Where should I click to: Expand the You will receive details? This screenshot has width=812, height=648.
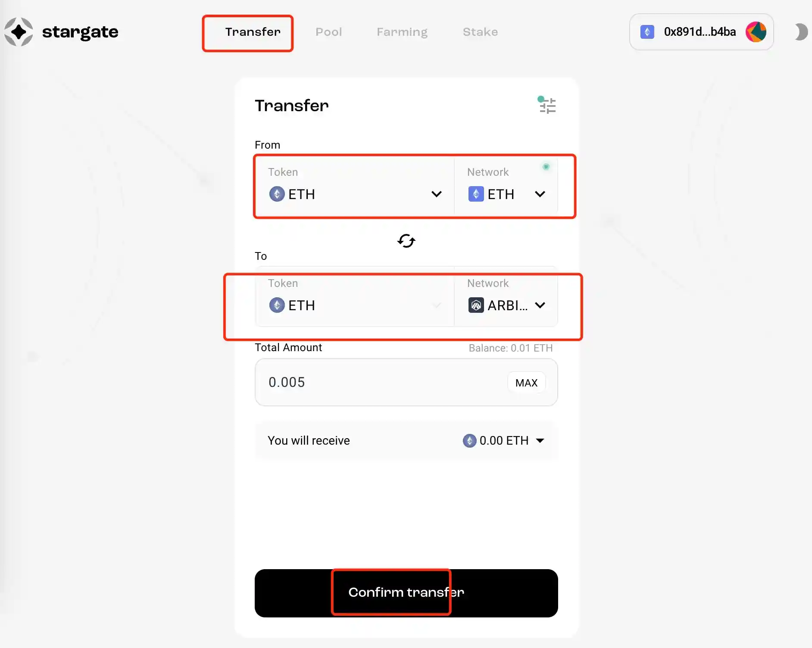[x=540, y=441]
